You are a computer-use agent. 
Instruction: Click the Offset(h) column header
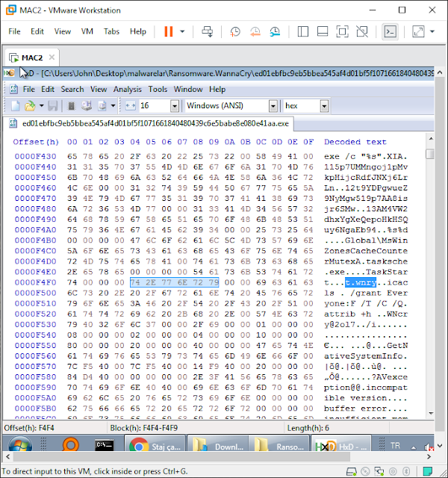(36, 142)
